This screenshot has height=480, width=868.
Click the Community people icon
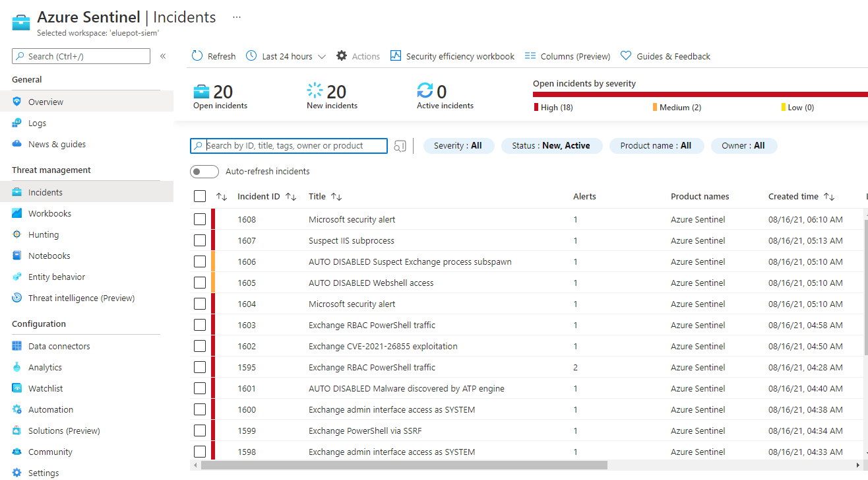(17, 452)
